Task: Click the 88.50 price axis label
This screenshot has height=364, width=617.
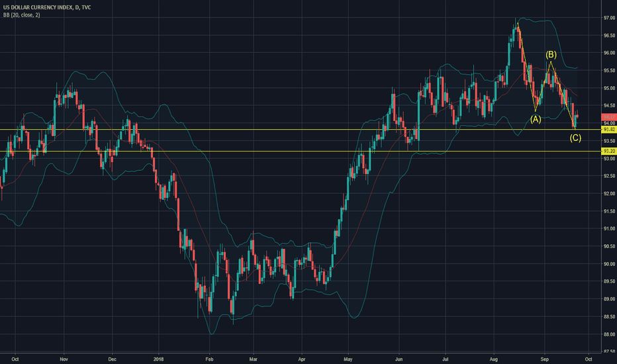Action: pos(609,317)
